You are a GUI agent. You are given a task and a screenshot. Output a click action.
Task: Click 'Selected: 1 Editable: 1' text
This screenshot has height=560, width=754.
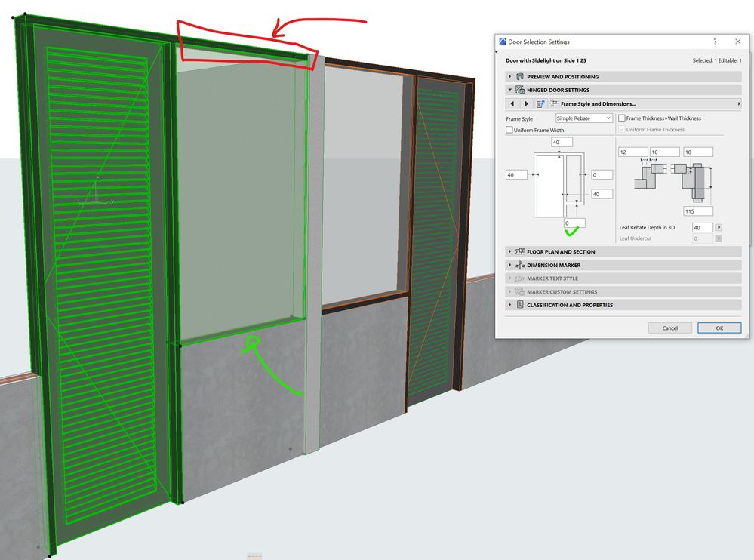(717, 60)
